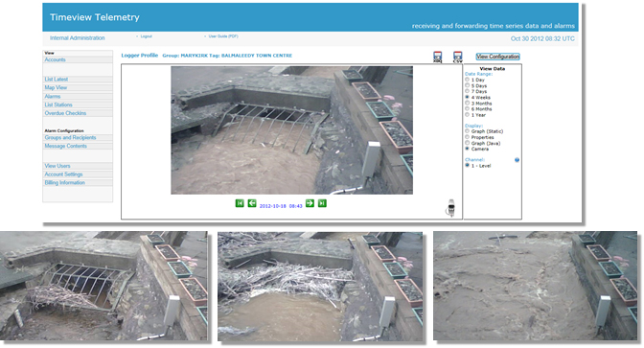This screenshot has width=644, height=348.
Task: Select the 1 Year date range
Action: coord(467,115)
